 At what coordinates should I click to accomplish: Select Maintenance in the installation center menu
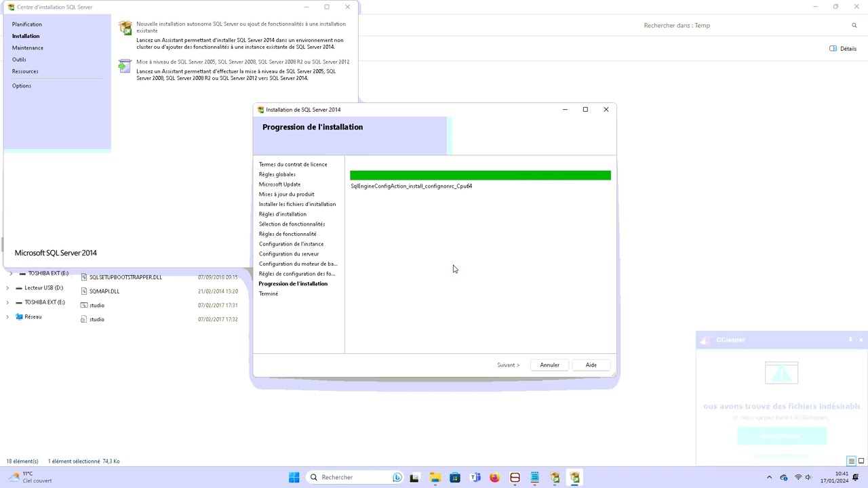(28, 48)
